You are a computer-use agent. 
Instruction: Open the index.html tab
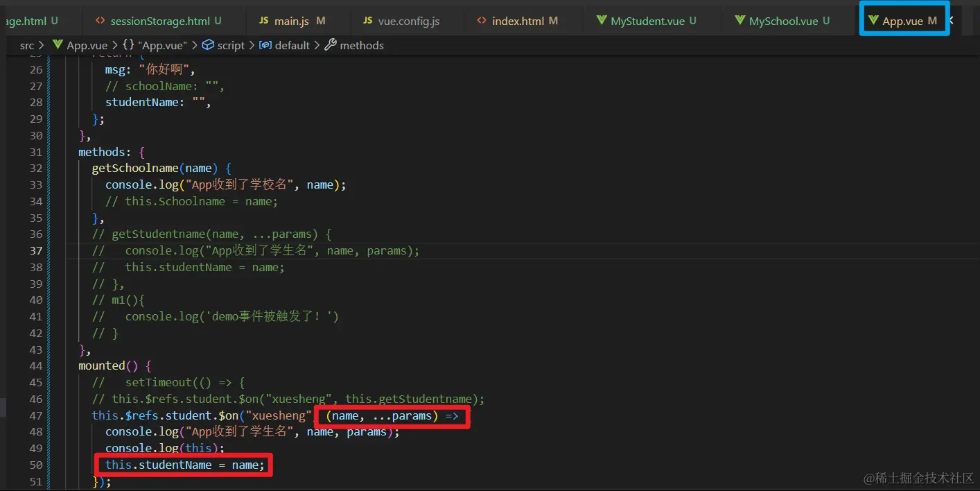coord(517,21)
